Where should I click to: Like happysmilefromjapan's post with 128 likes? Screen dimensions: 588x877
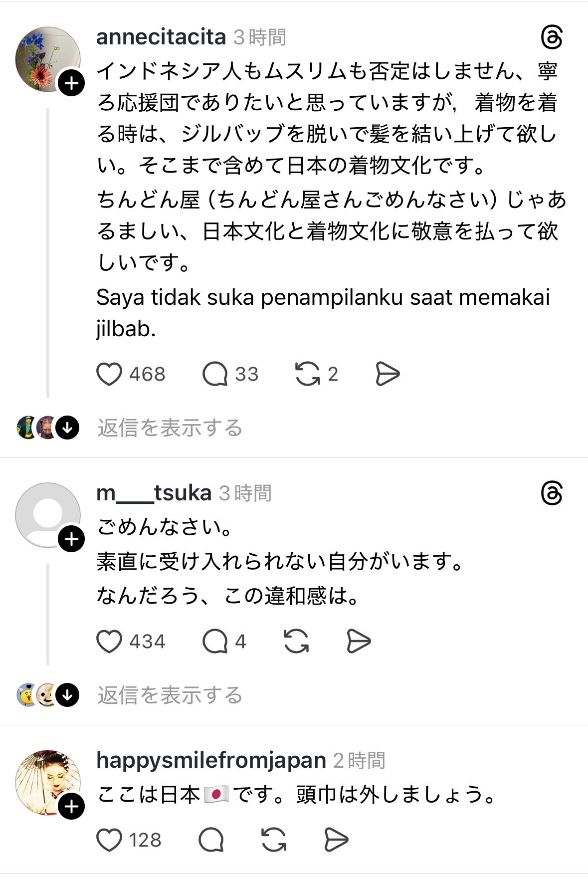pyautogui.click(x=109, y=840)
